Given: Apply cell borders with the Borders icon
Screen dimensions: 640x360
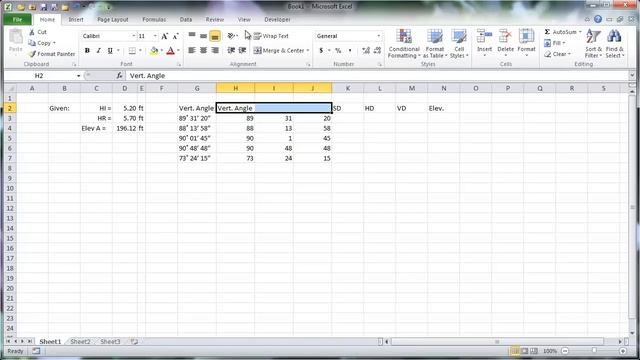Looking at the screenshot, I should pos(132,51).
